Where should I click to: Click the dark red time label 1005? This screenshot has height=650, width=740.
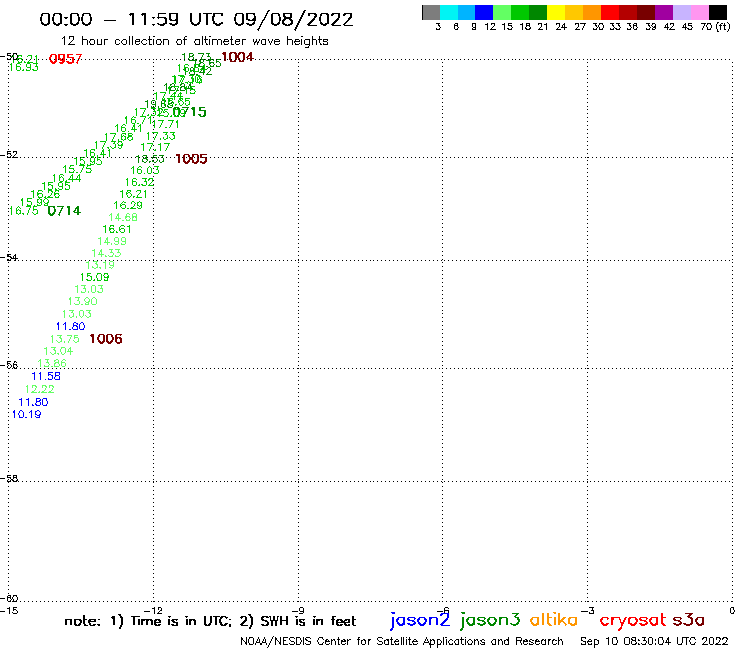coord(191,159)
